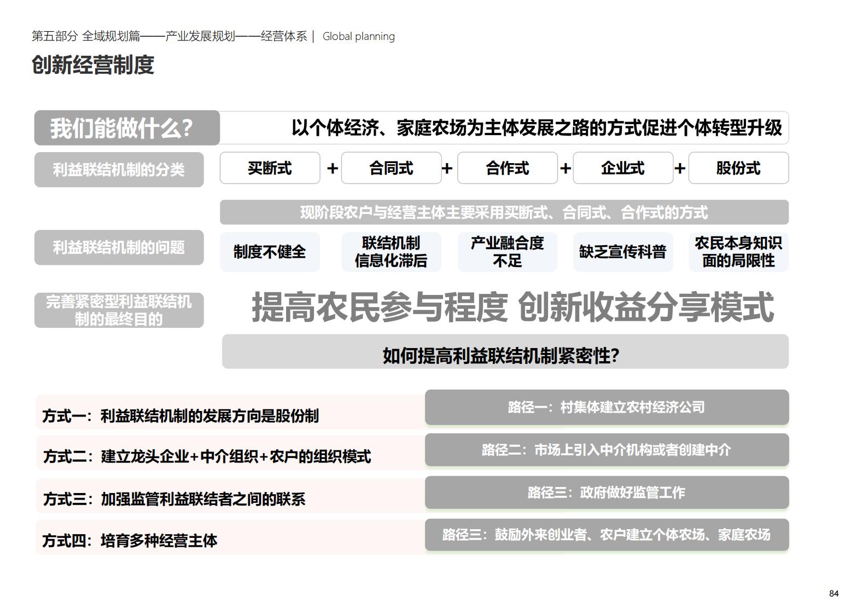The image size is (868, 614).
Task: Click the 缺乏宣传科普 box
Action: coord(623,252)
